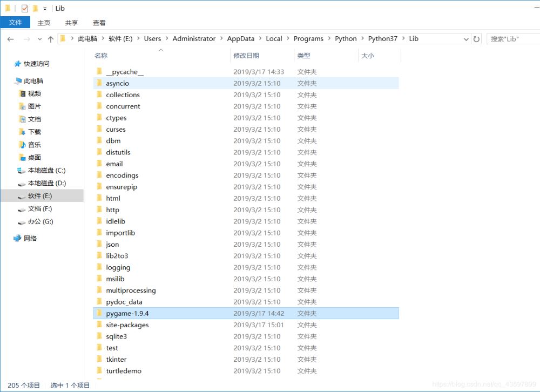Screen dimensions: 540x392
Task: Click Administrator in the address breadcrumb
Action: point(194,38)
